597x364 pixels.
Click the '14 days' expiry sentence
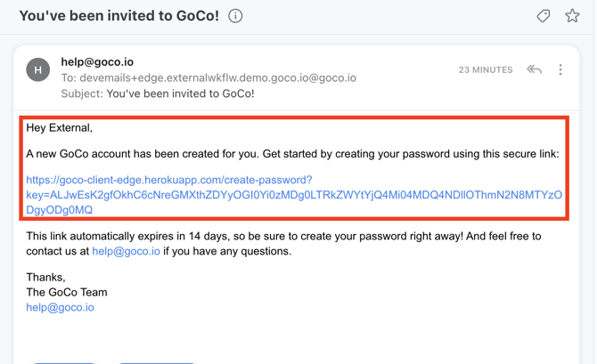[x=283, y=244]
